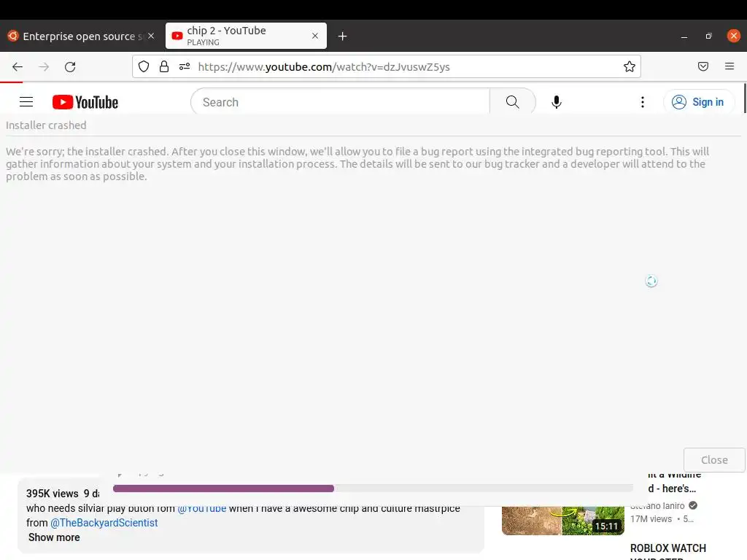Click the address bar URL
The height and width of the screenshot is (560, 747).
click(324, 66)
